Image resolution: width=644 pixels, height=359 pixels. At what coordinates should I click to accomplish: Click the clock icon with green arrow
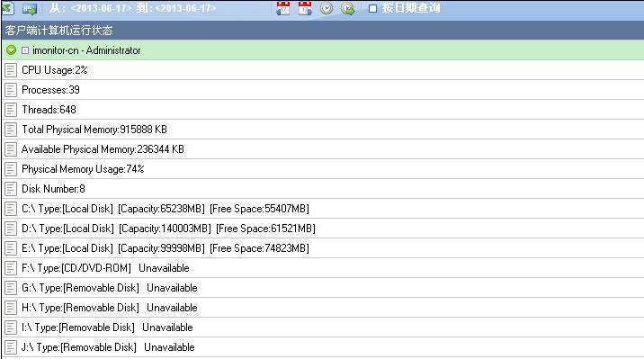pos(348,8)
